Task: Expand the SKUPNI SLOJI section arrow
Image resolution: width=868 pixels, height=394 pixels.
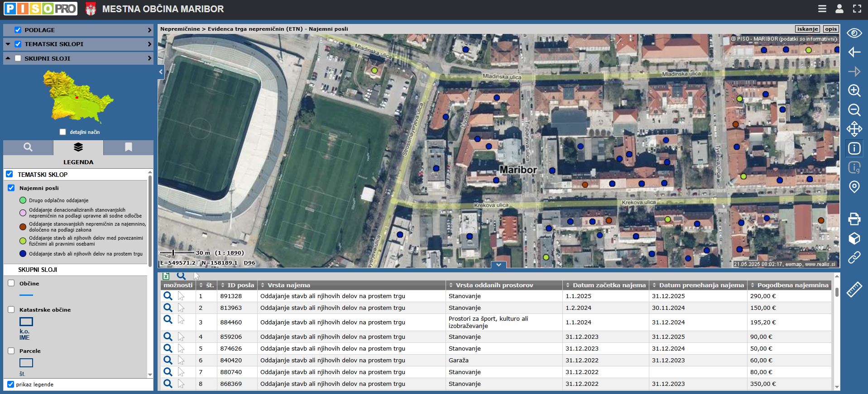Action: pyautogui.click(x=149, y=58)
